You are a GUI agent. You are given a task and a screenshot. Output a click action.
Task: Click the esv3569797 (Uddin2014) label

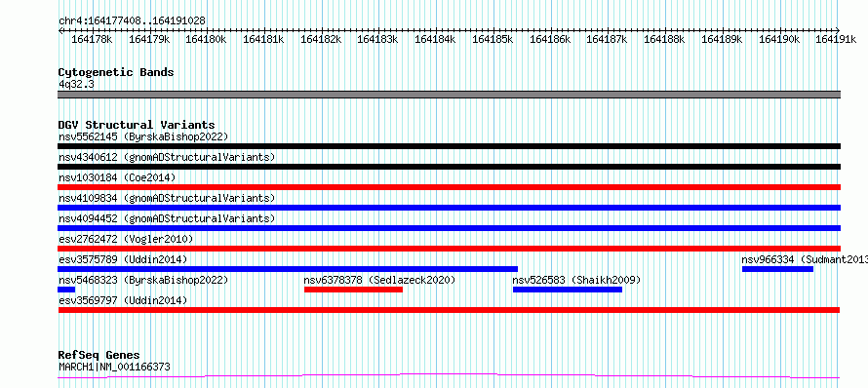(x=123, y=300)
